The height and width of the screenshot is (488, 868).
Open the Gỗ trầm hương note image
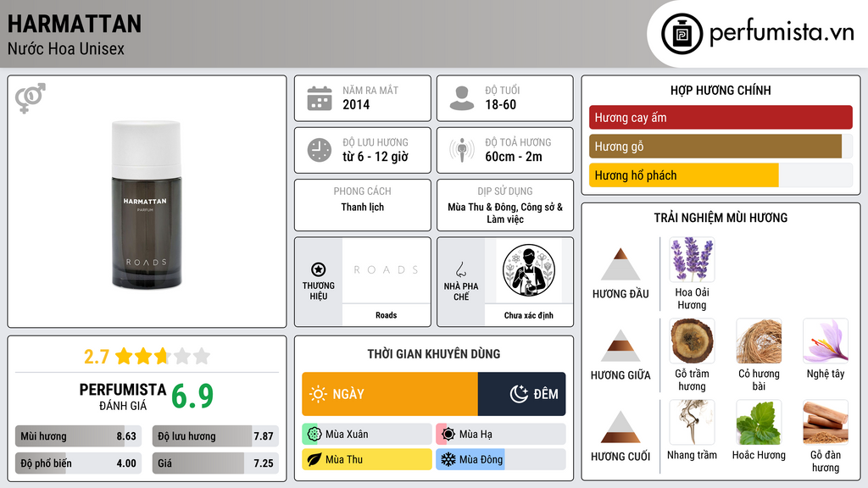tap(692, 341)
